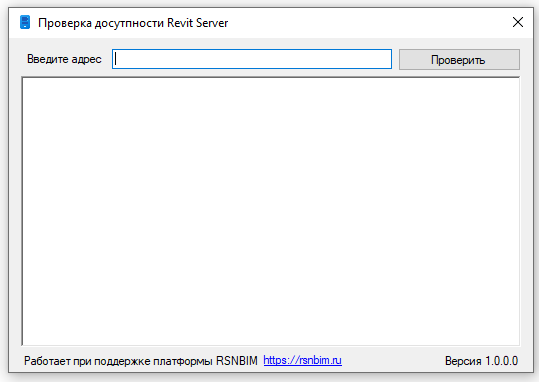
Task: Open the https://rsnbim.ru link
Action: click(302, 360)
